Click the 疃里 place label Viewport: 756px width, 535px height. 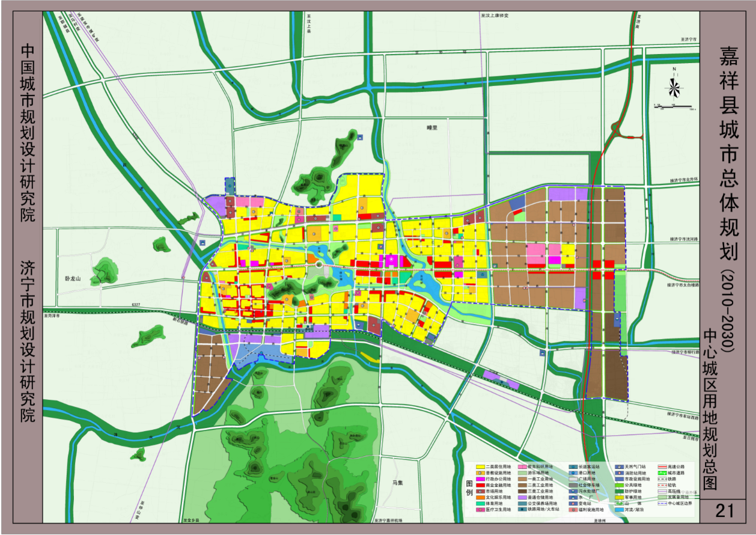pos(431,127)
